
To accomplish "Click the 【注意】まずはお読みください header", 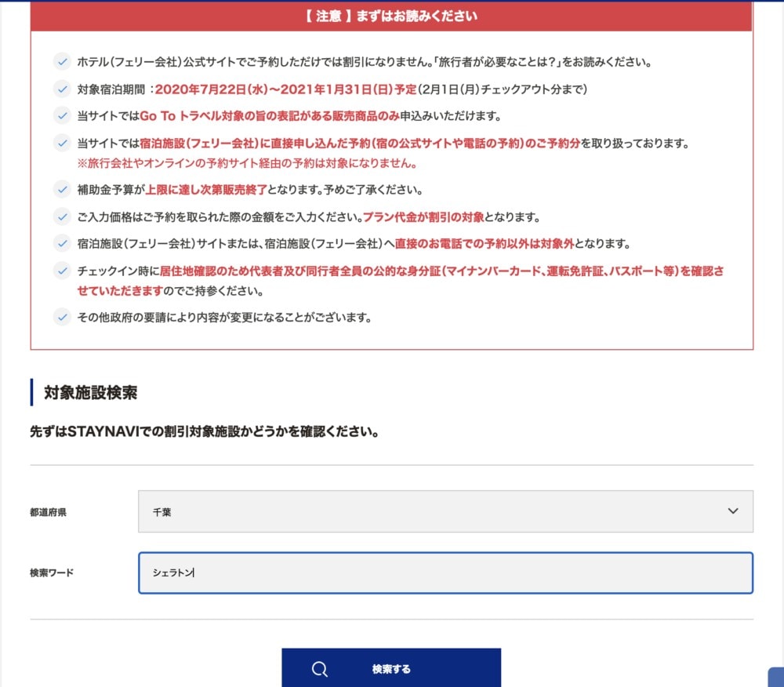I will pos(391,16).
